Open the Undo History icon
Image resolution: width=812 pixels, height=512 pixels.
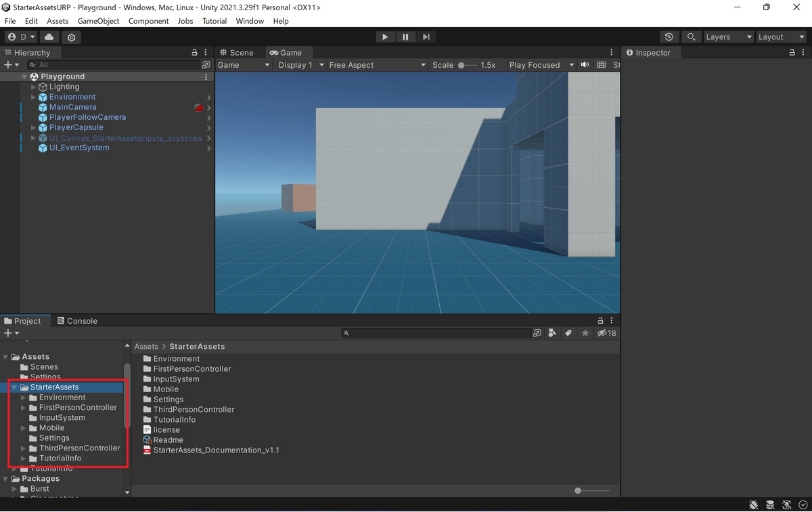coord(669,37)
